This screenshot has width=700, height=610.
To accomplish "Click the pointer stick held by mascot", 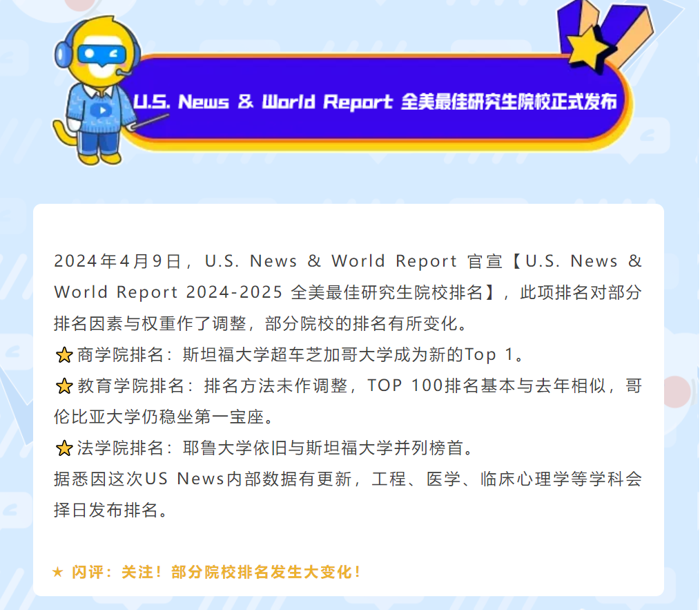I will [150, 124].
